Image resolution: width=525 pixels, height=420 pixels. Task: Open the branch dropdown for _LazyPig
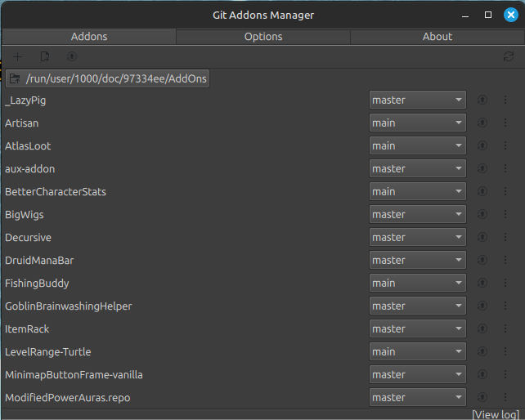click(x=417, y=100)
